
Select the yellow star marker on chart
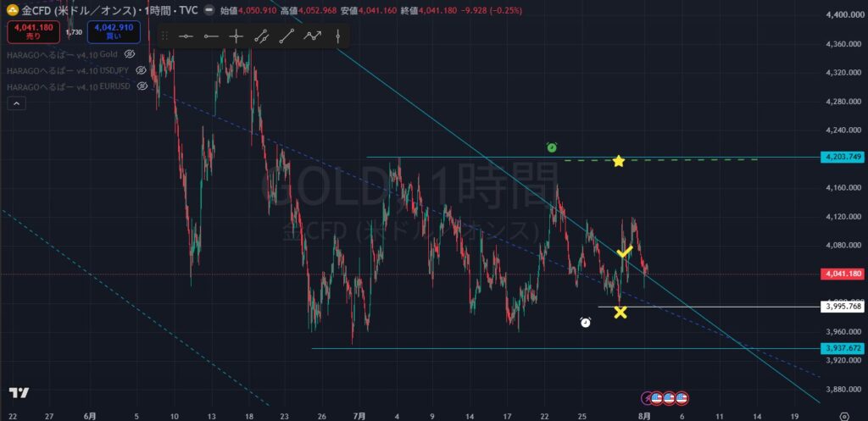coord(619,161)
